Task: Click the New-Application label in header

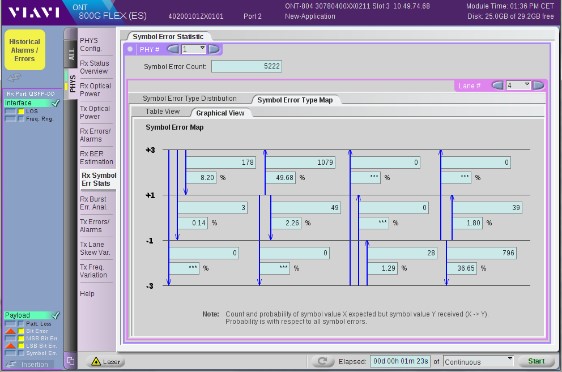Action: 310,16
